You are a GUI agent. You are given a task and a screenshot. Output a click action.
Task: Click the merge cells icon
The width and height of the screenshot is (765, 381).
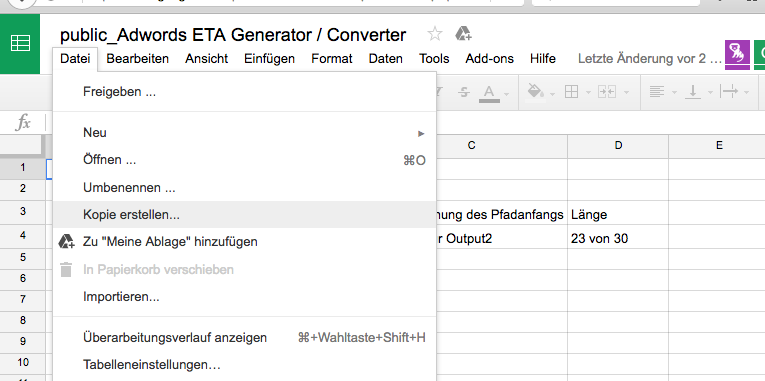coord(607,91)
